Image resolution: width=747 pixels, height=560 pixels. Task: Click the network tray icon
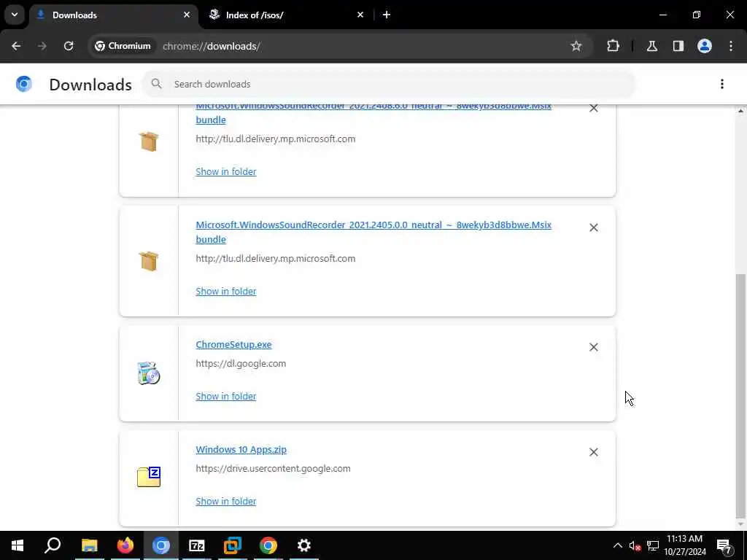653,545
